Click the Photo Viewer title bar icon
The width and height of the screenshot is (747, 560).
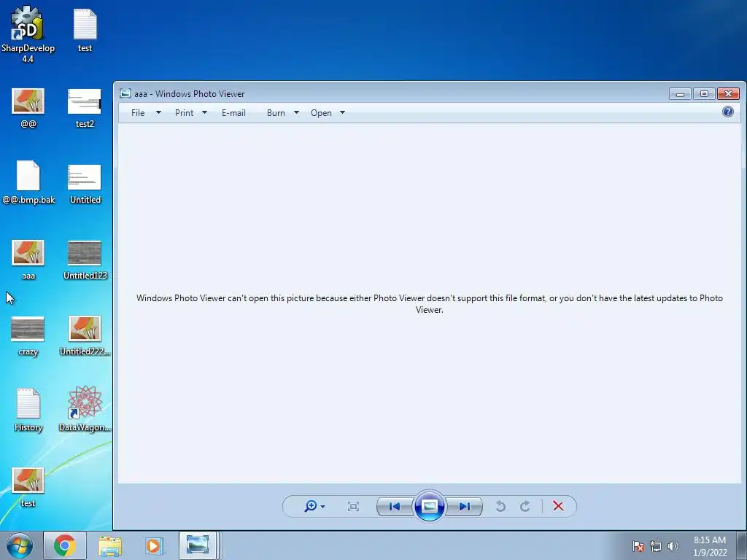tap(125, 94)
